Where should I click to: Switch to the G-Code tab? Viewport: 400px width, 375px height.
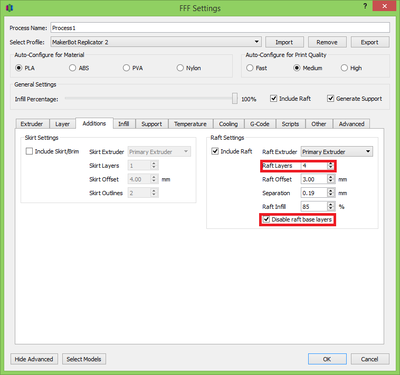260,124
